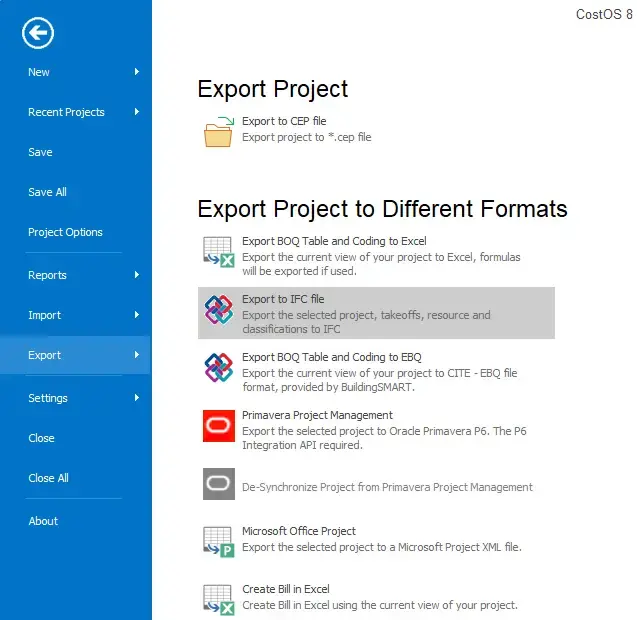Viewport: 637px width, 620px height.
Task: Click the EBQ BuildingSMART knot icon
Action: click(219, 368)
